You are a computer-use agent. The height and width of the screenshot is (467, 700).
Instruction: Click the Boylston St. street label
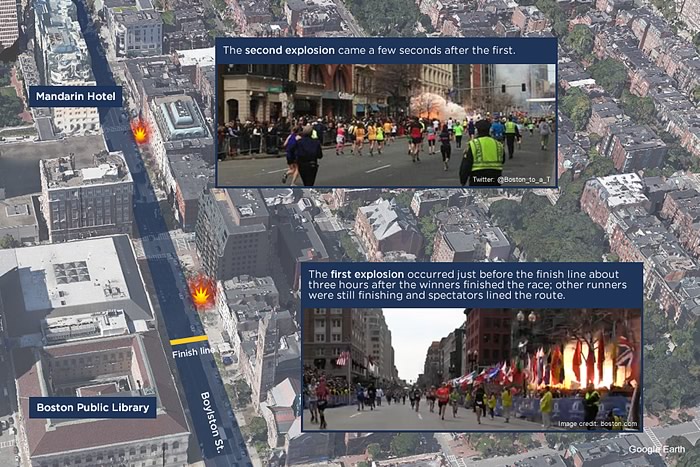pyautogui.click(x=211, y=422)
